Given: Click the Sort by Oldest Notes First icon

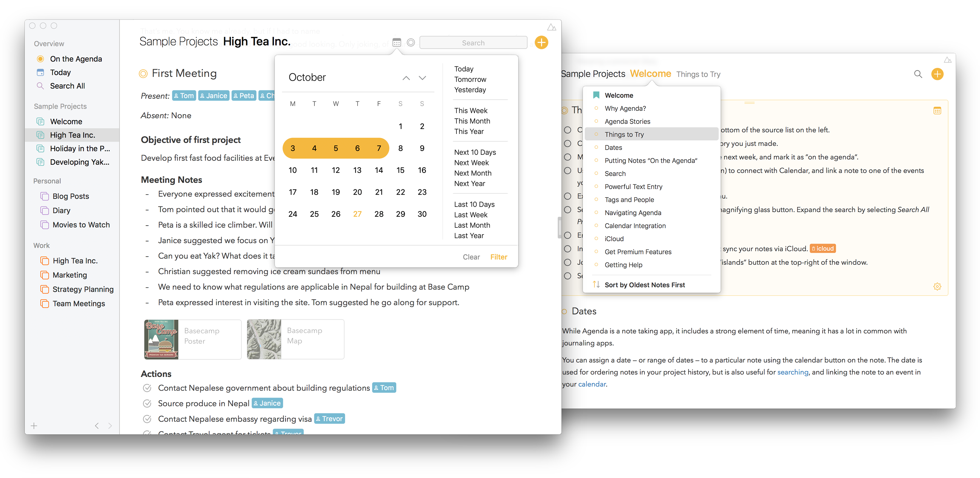Looking at the screenshot, I should pyautogui.click(x=596, y=285).
